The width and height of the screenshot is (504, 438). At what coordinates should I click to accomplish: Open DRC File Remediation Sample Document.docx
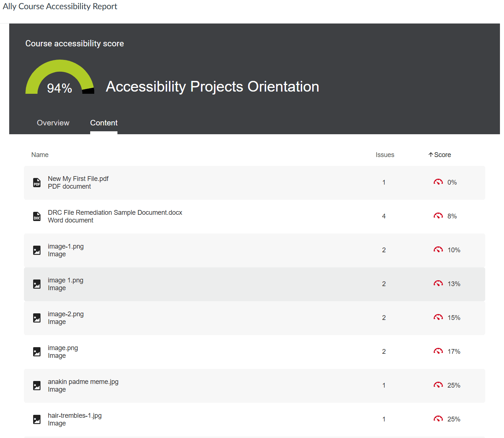114,212
